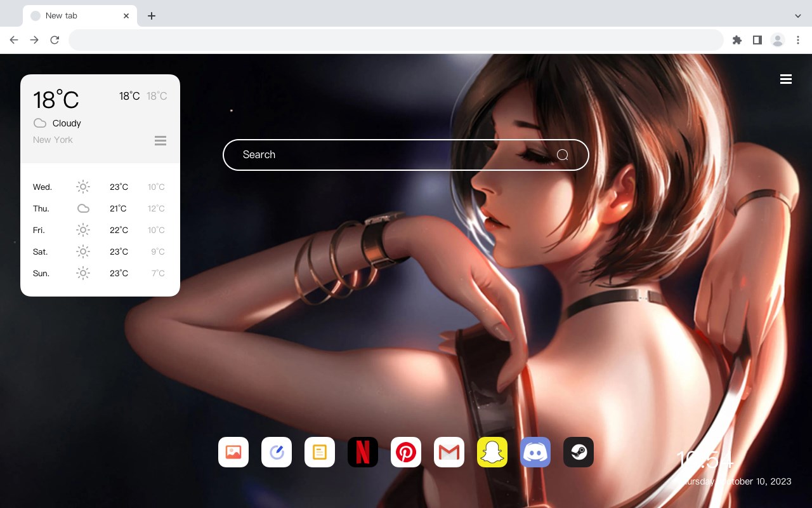
Task: Select the Sat. forecast day label
Action: pyautogui.click(x=41, y=252)
